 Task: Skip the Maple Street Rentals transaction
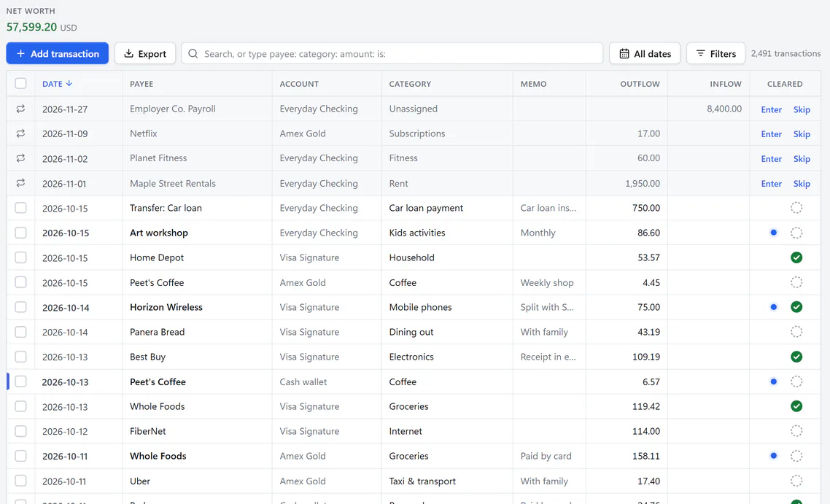coord(802,184)
